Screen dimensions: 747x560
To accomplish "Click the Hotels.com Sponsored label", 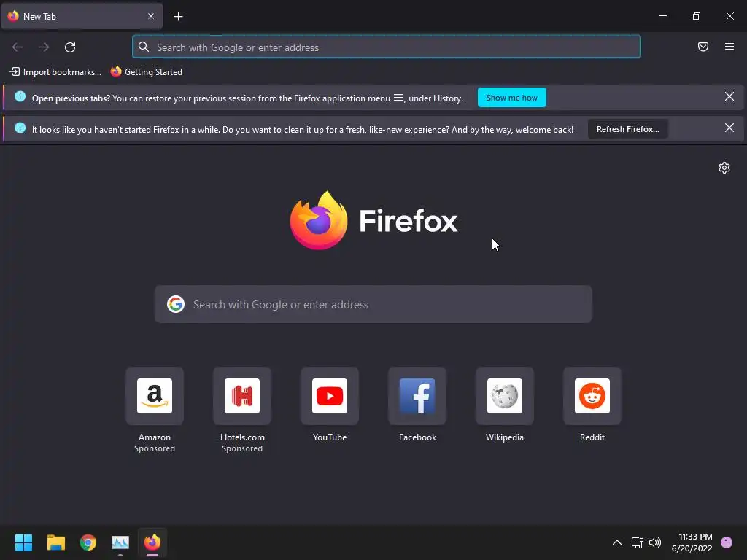I will 242,448.
